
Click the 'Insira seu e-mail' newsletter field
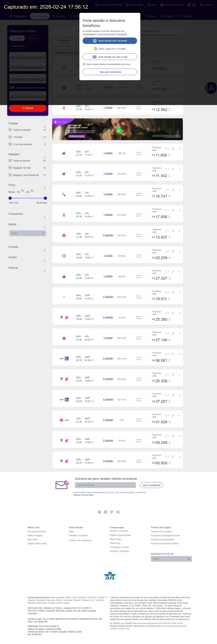[x=105, y=485]
